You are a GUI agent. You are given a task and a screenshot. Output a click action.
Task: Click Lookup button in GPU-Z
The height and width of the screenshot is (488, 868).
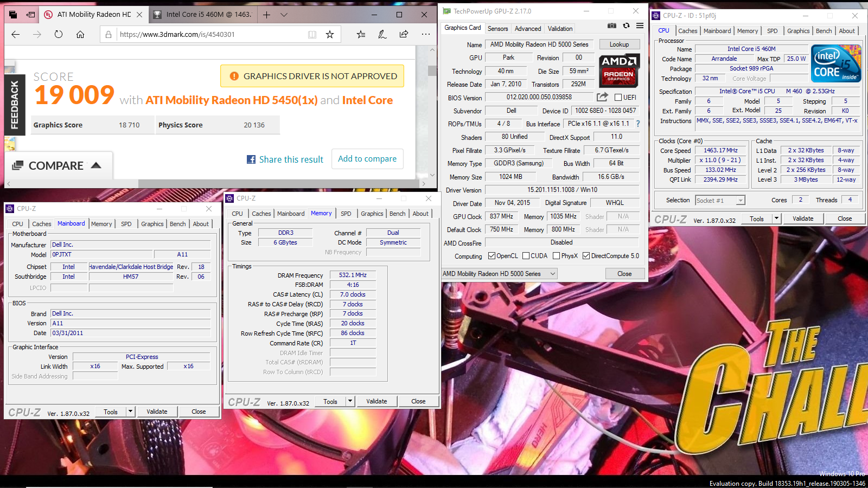(x=619, y=44)
